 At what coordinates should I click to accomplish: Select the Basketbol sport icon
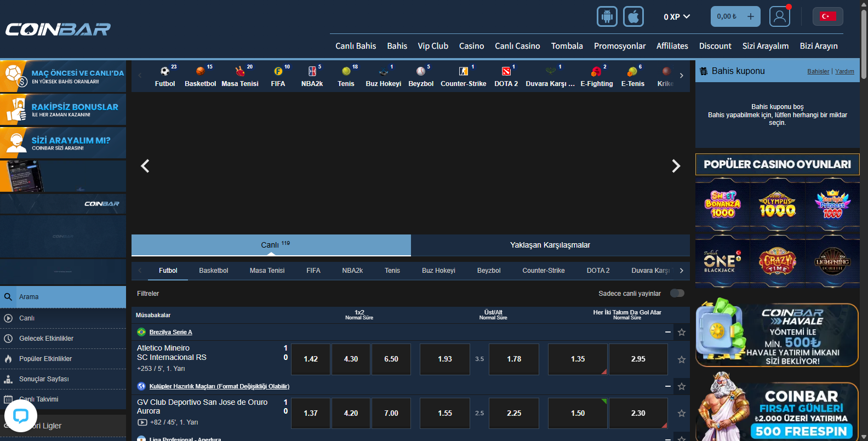point(200,76)
